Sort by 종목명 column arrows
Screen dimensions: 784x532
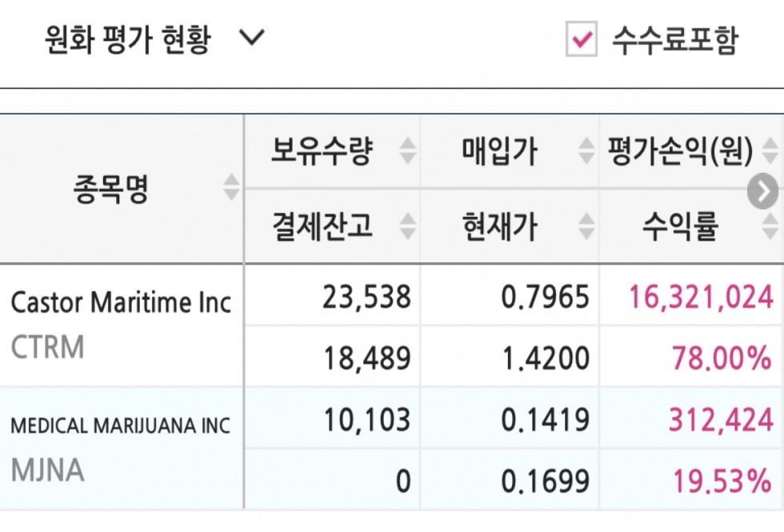click(x=231, y=187)
